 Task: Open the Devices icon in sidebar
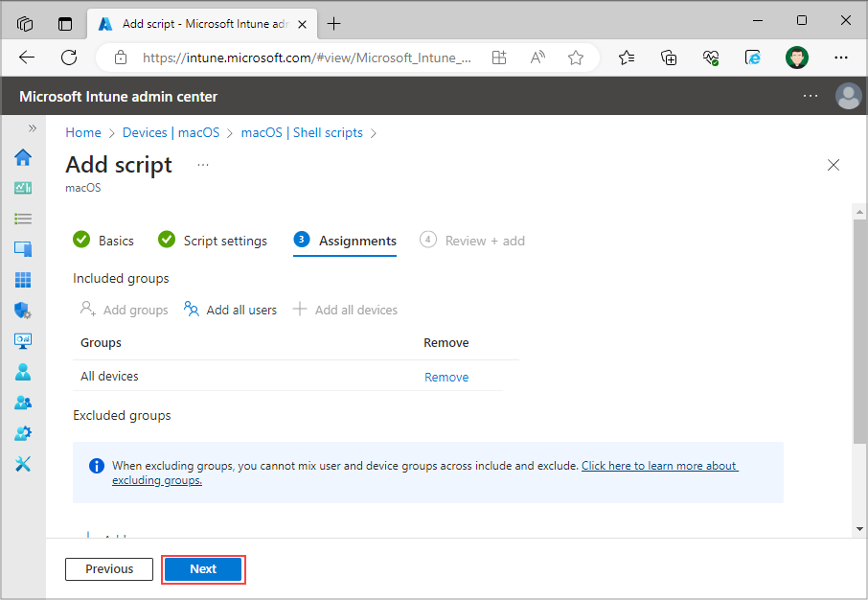[x=23, y=249]
